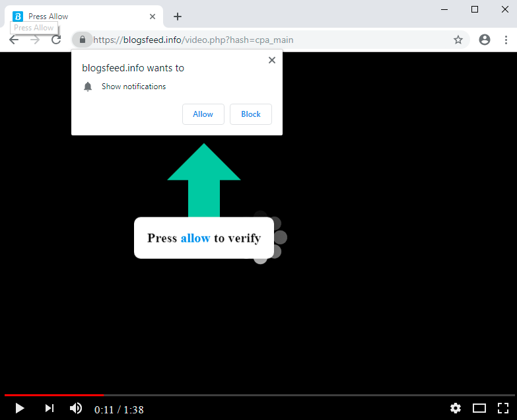
Task: Block notifications from blogsfeed.info
Action: 250,114
